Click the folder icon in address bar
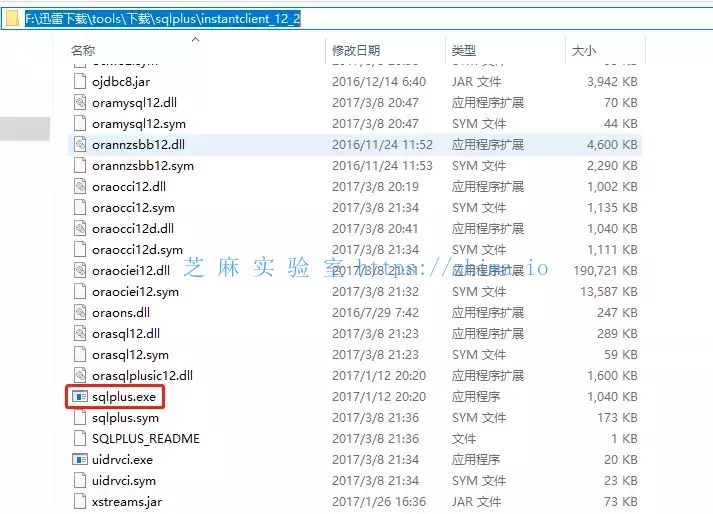This screenshot has width=713, height=514. tap(10, 18)
